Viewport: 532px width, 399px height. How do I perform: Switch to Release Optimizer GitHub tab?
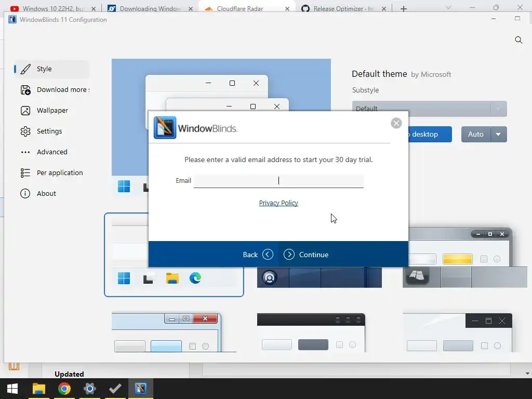[343, 8]
